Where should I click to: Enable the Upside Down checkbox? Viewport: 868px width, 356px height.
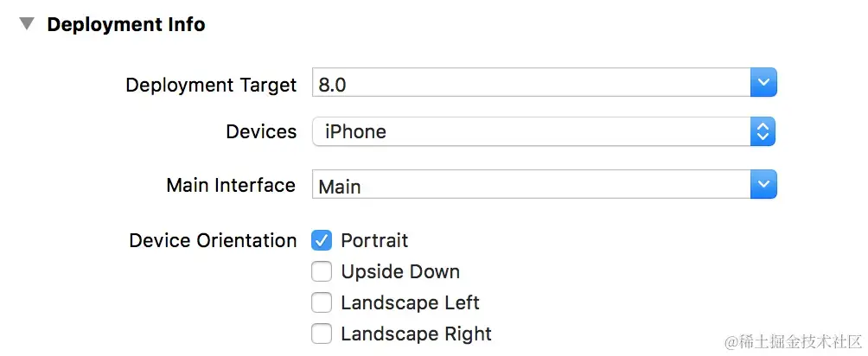pos(322,271)
